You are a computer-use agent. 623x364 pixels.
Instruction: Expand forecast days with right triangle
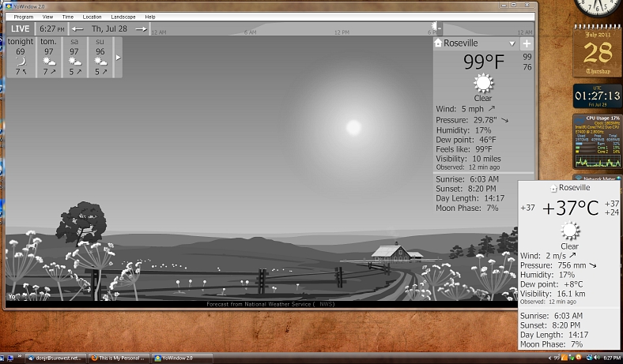click(118, 57)
